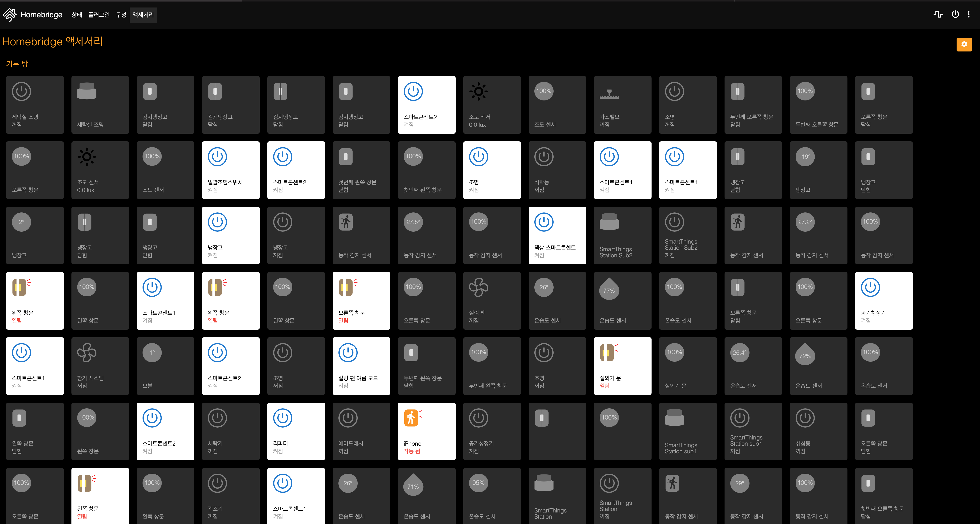Open the 플러그인 menu item
Image resolution: width=980 pixels, height=524 pixels.
click(99, 15)
